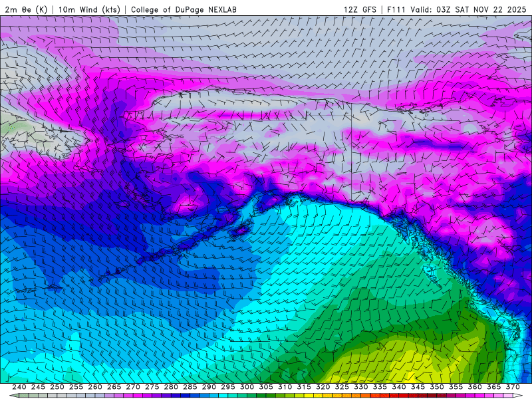This screenshot has height=399, width=532.
Task: Click the 325 value on color scale
Action: 342,387
